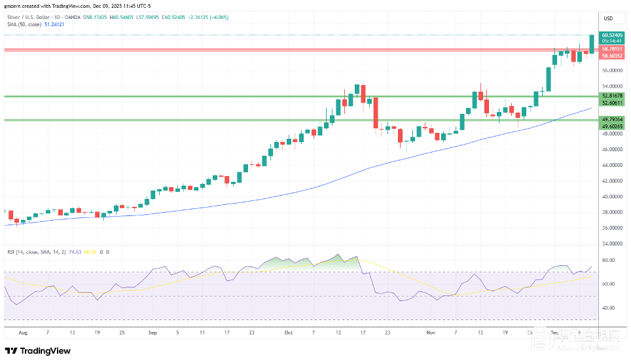Viewport: 631px width, 364px height.
Task: Click the RSI value 74.63 in legend
Action: click(77, 251)
